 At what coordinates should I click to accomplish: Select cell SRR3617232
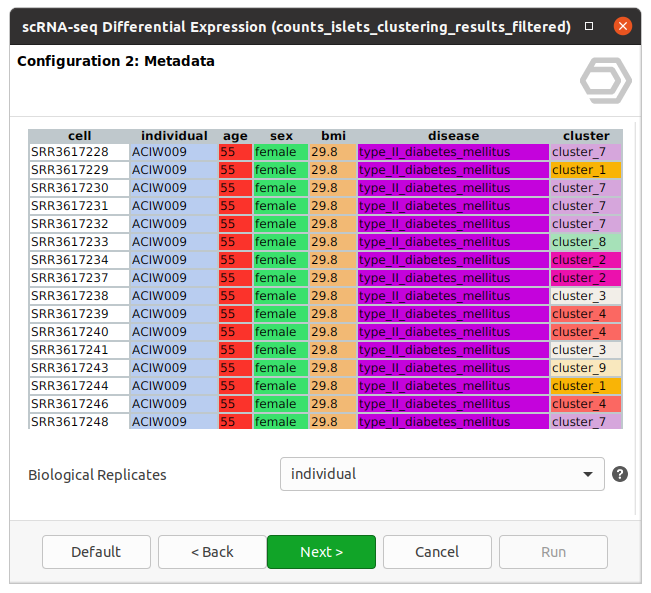click(x=79, y=224)
